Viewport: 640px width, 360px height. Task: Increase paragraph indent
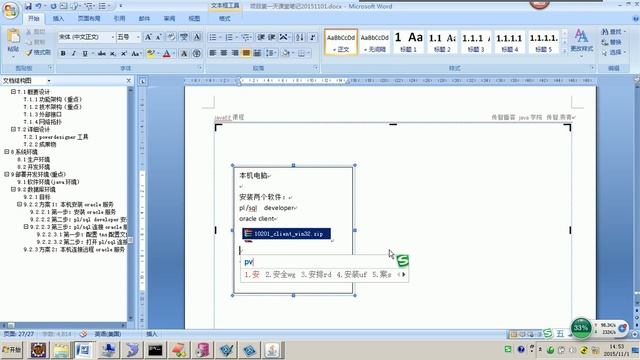(x=272, y=37)
